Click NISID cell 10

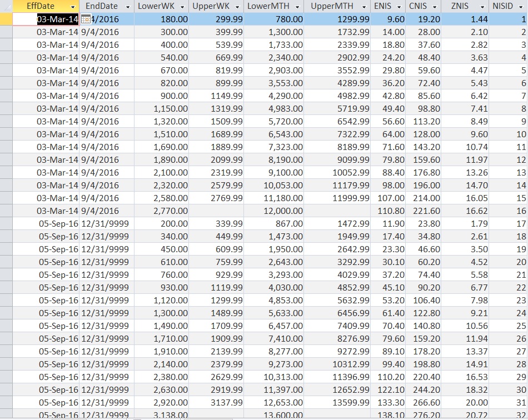point(508,134)
